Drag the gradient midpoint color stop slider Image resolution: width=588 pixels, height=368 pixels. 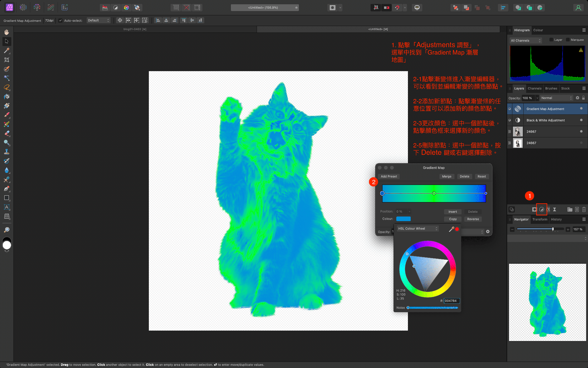pos(434,193)
